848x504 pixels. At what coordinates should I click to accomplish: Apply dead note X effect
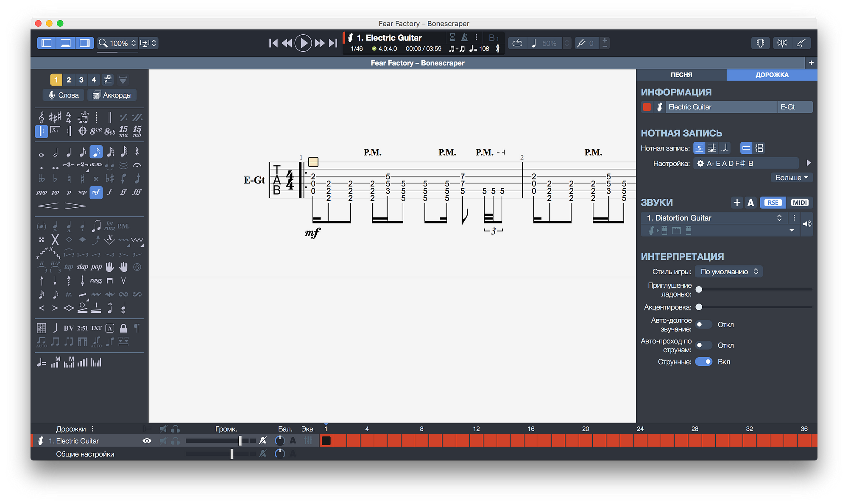tap(55, 240)
